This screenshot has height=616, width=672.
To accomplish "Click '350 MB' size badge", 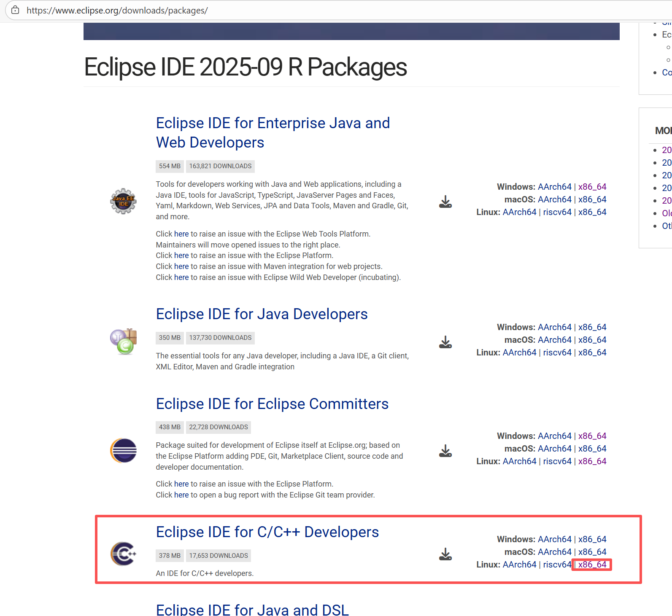I will pos(170,338).
